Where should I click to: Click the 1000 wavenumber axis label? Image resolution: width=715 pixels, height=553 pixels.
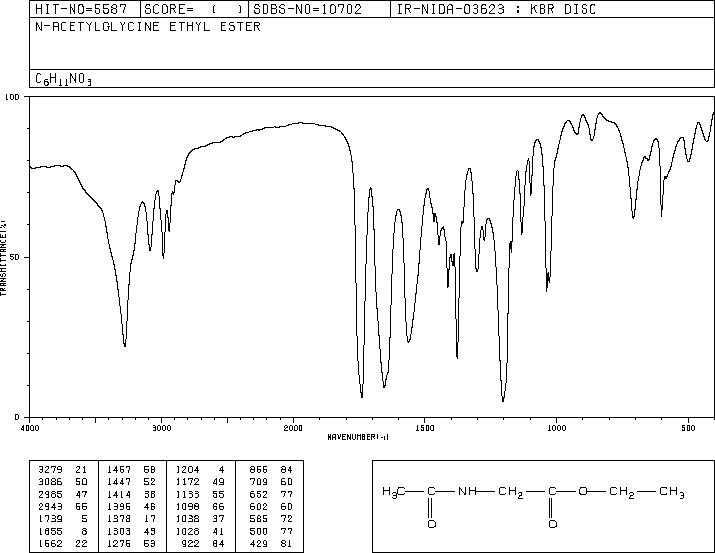pos(556,428)
